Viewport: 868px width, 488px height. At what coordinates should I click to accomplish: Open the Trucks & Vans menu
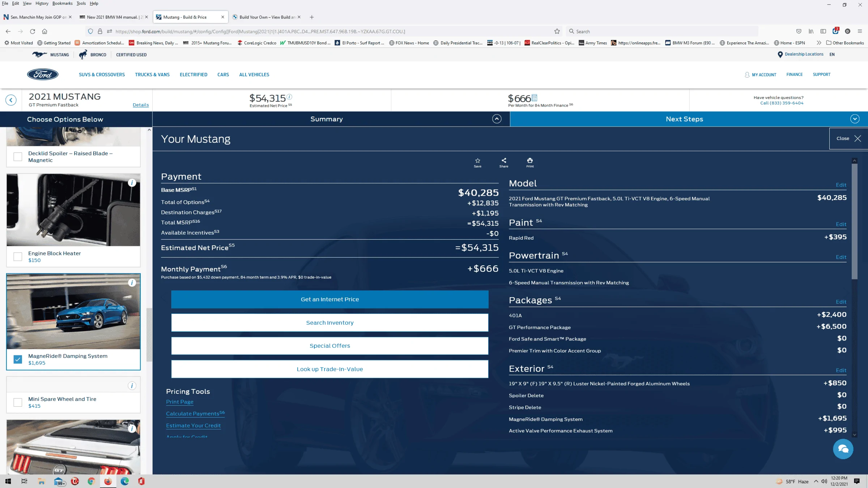pyautogui.click(x=152, y=74)
